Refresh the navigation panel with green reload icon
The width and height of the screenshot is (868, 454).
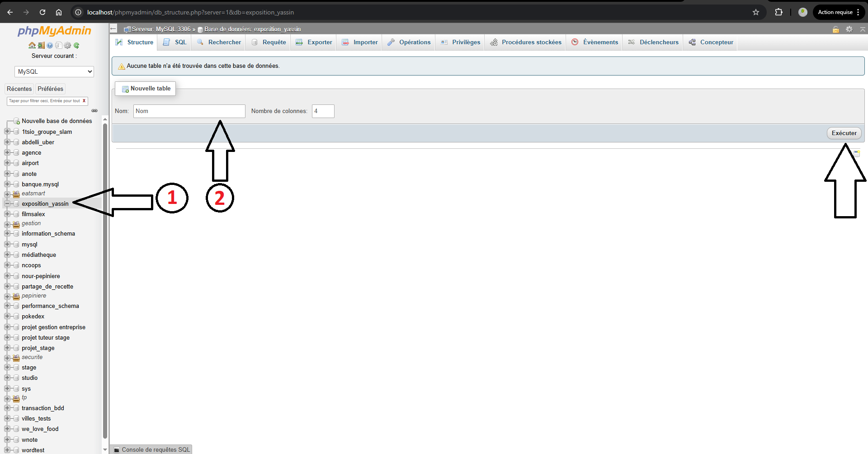pyautogui.click(x=76, y=45)
